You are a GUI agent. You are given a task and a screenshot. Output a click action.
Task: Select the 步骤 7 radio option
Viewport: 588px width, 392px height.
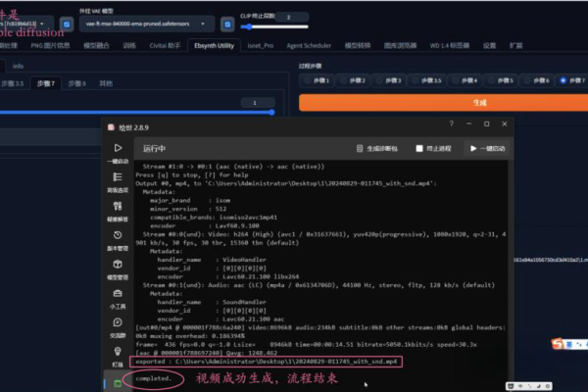pyautogui.click(x=572, y=80)
